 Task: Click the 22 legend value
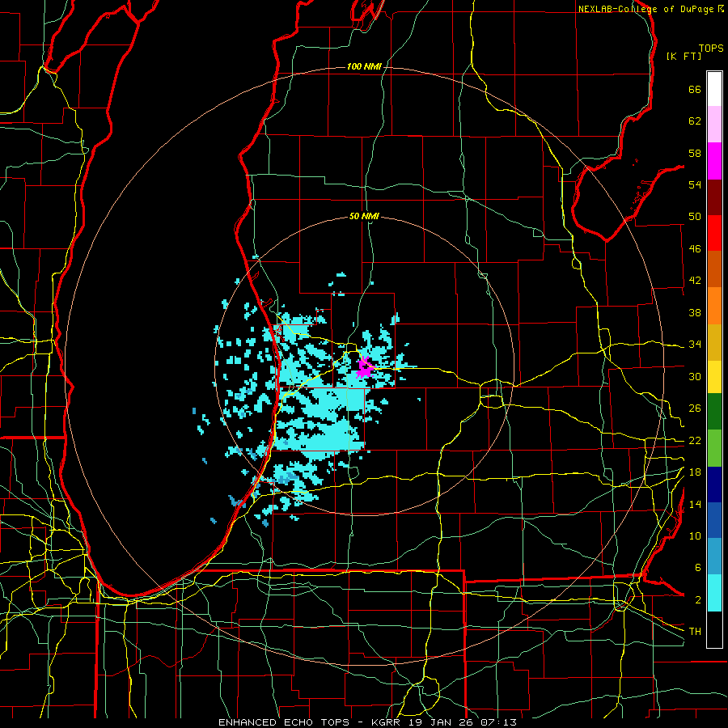(x=695, y=441)
